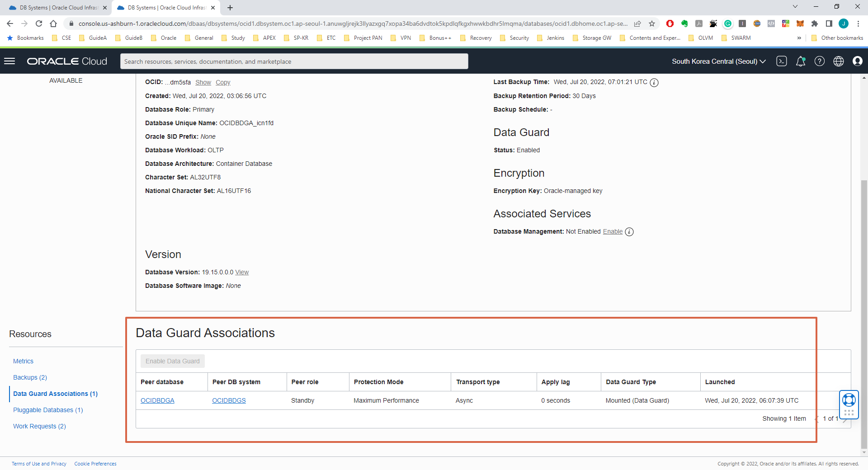Open the Security bookmarks folder
This screenshot has width=868, height=470.
click(514, 38)
